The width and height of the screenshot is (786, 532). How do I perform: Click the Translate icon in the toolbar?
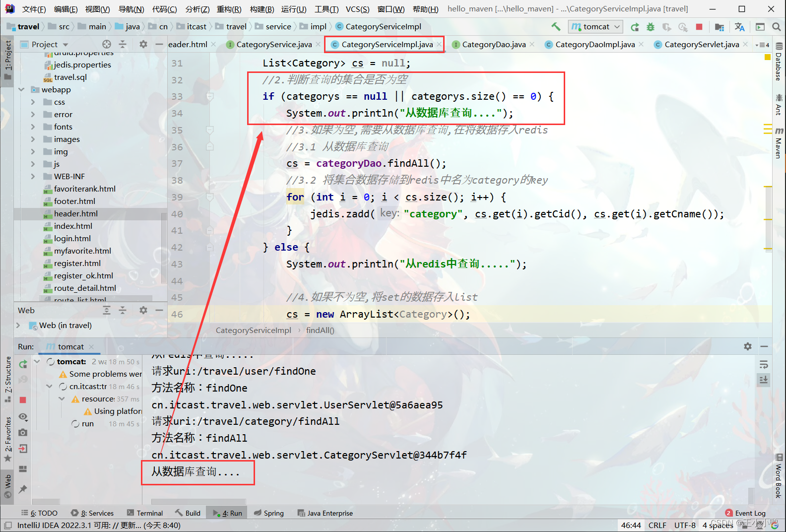739,27
